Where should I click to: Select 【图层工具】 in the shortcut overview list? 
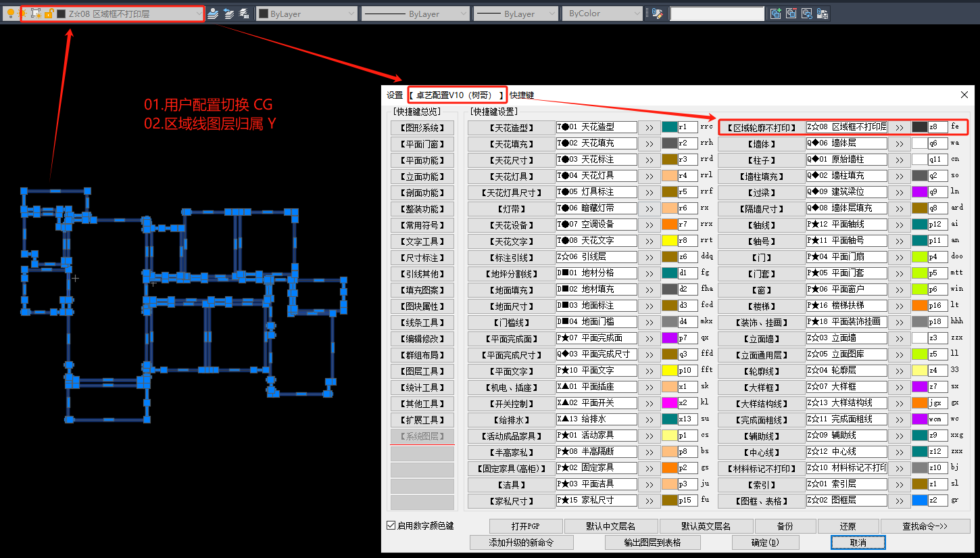pyautogui.click(x=422, y=371)
